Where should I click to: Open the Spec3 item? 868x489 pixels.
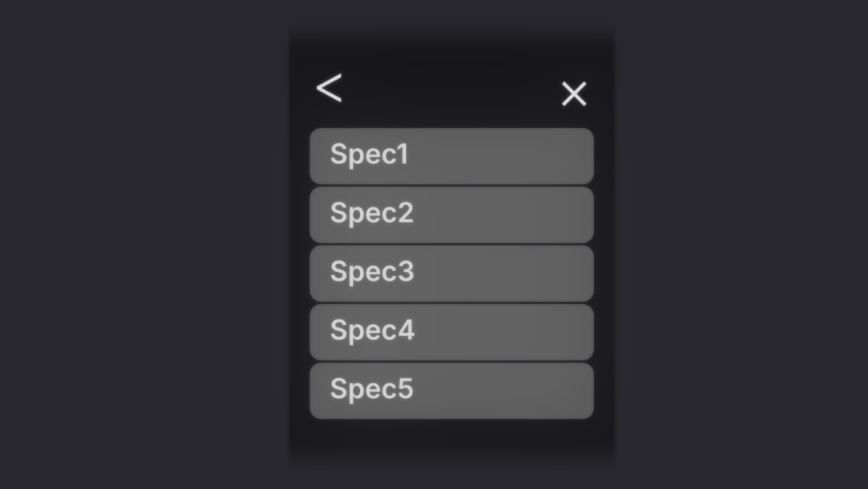pos(452,273)
